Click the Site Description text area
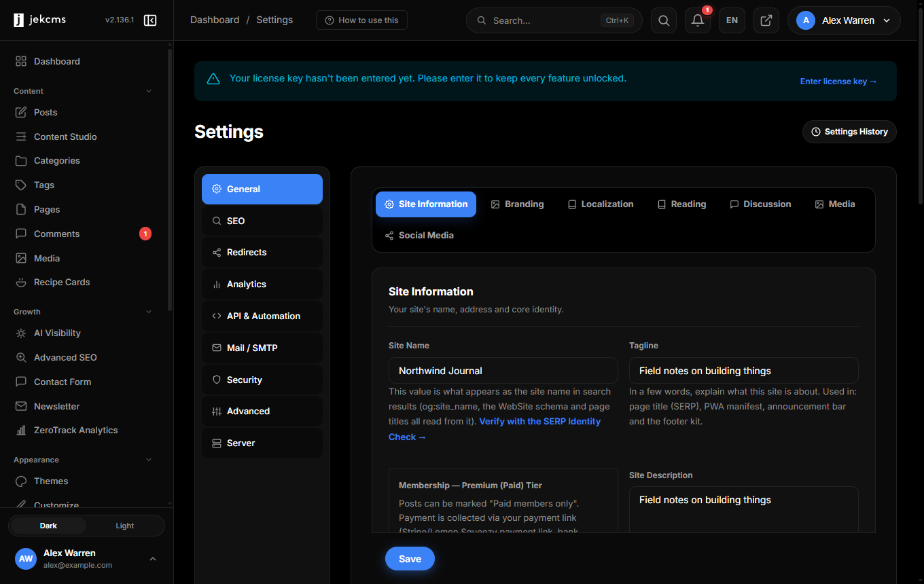Viewport: 924px width, 584px height. point(744,509)
